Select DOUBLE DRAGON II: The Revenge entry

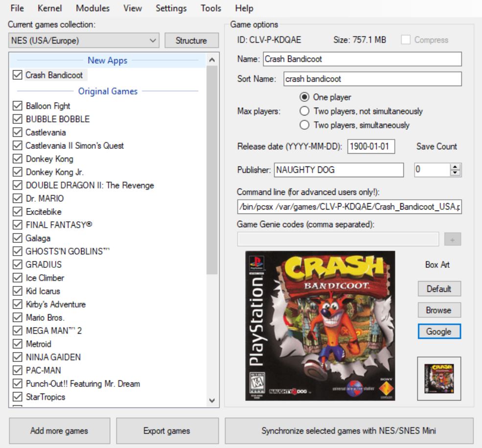click(90, 185)
